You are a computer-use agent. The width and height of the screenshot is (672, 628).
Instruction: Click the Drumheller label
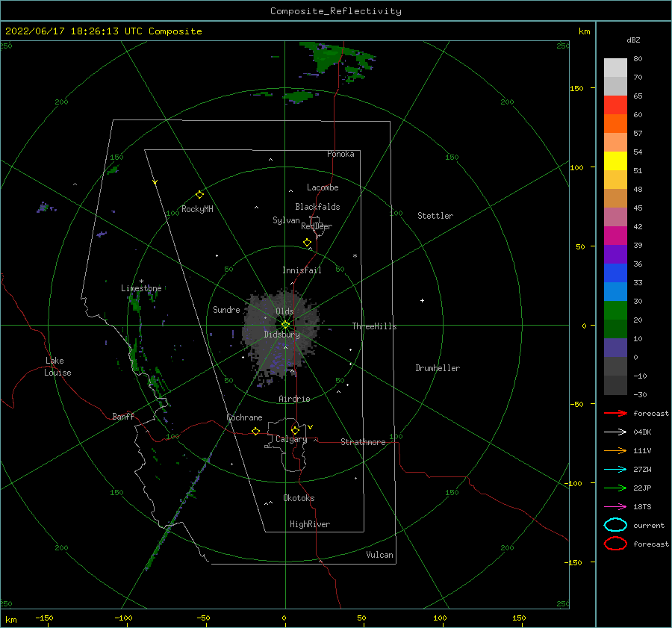438,368
